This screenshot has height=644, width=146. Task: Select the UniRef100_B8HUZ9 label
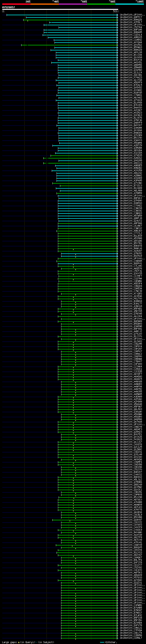tap(131, 50)
